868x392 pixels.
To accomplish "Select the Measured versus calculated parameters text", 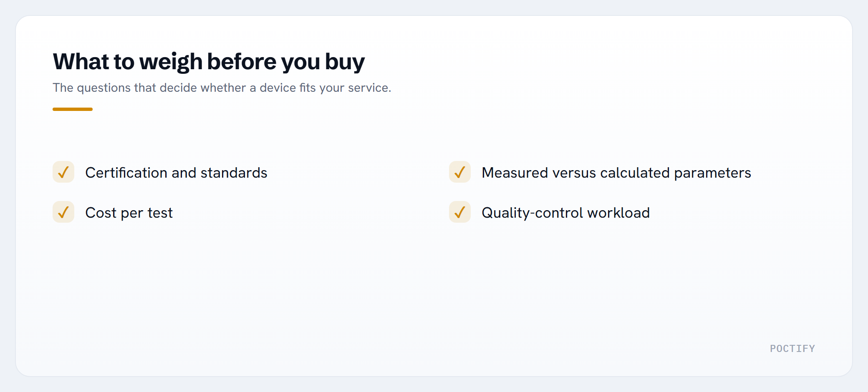I will tap(616, 173).
